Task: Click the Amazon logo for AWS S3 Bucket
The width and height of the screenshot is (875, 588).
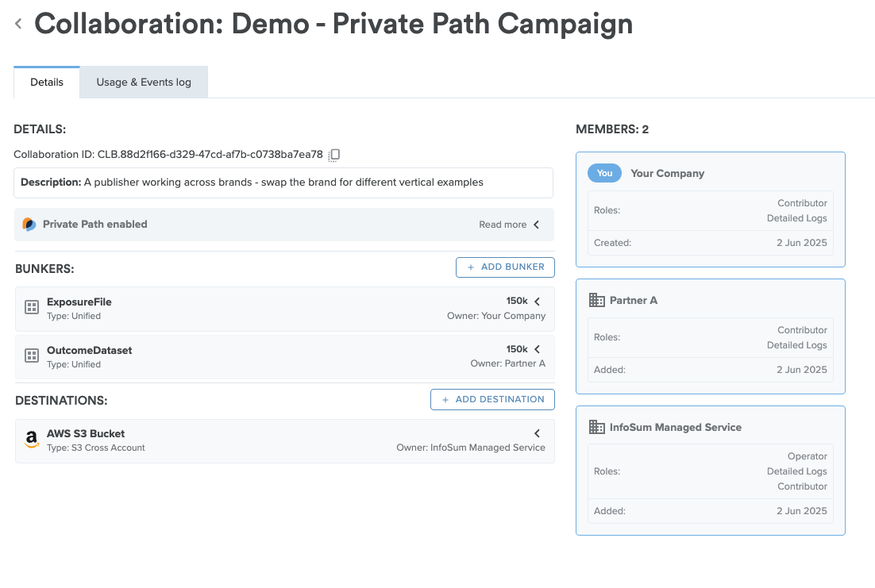Action: tap(32, 440)
